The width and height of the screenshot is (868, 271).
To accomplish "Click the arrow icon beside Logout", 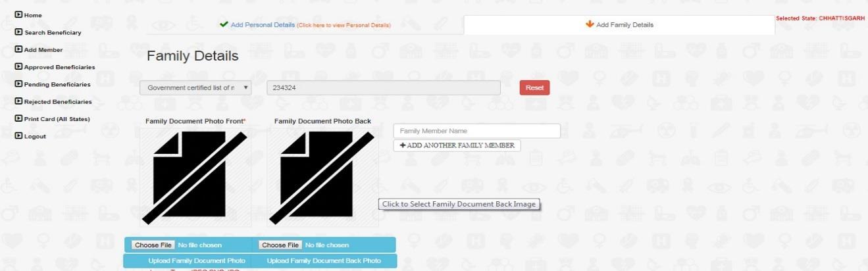I will click(18, 135).
